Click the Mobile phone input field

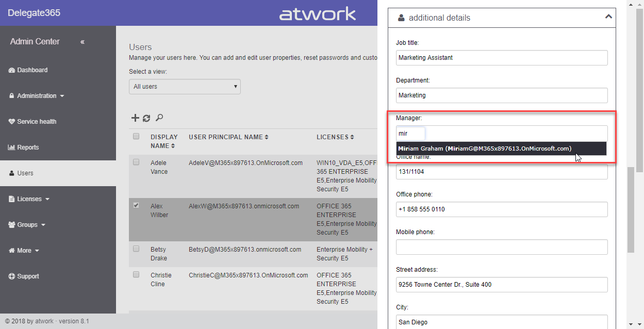click(x=501, y=247)
